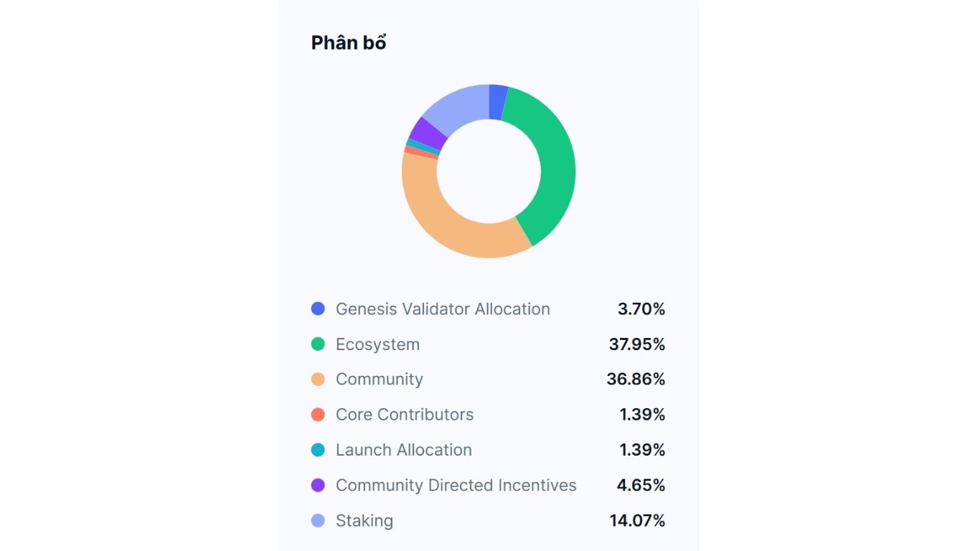
Task: Click the Core Contributors legend label
Action: click(x=405, y=415)
